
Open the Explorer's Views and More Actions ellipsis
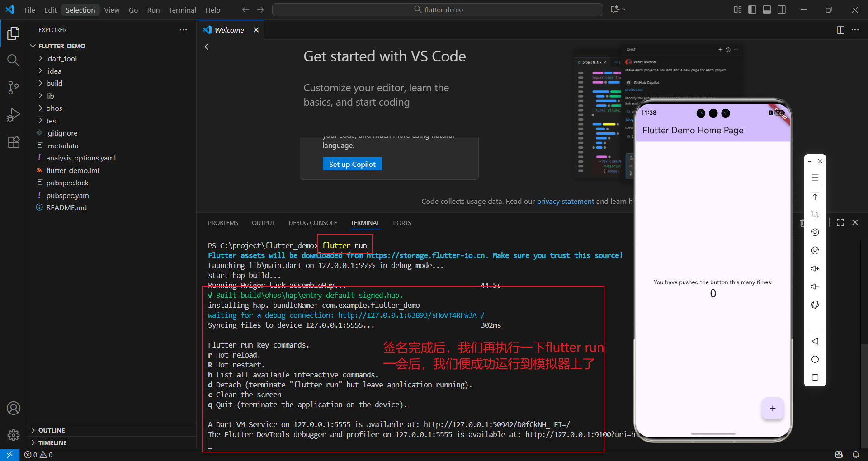tap(183, 30)
